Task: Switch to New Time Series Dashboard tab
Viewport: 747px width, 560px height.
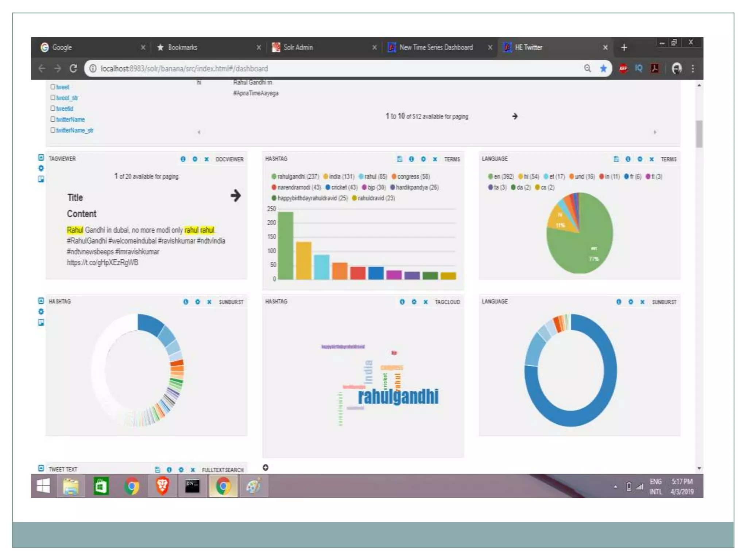Action: click(x=436, y=47)
